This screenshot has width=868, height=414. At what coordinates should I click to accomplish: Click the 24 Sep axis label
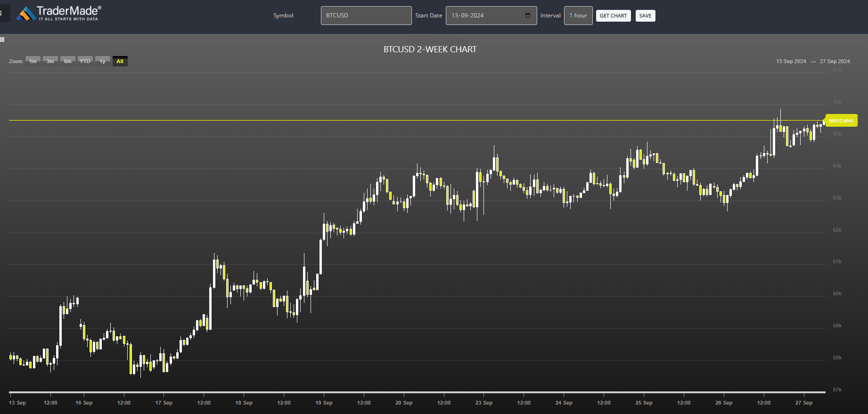[564, 403]
